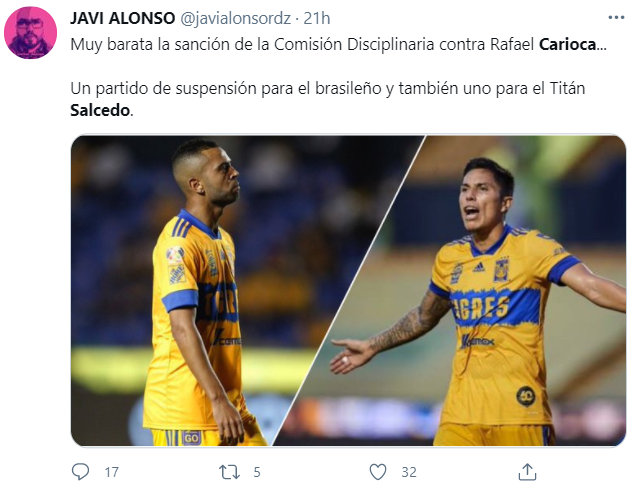This screenshot has width=642, height=487.
Task: Click the sentence starting 'Muy barata la sanción'
Action: point(339,44)
